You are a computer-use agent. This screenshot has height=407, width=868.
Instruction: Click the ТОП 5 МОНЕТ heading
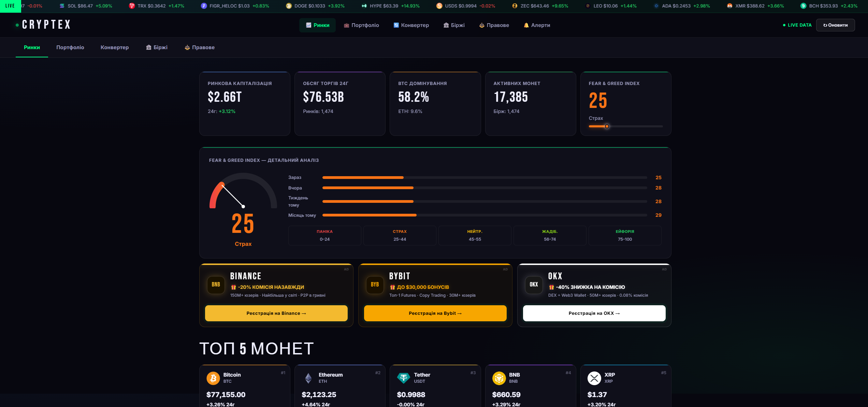click(257, 349)
